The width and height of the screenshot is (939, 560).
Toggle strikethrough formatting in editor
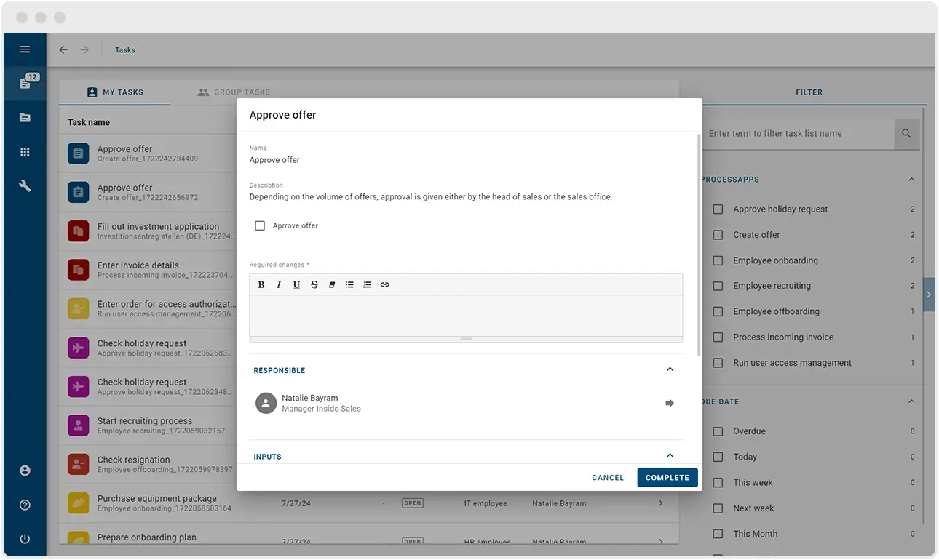click(314, 284)
